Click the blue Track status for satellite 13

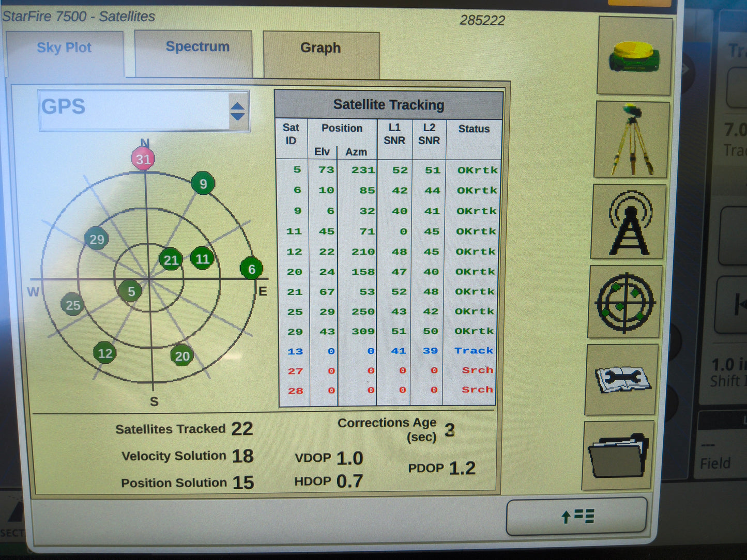click(x=474, y=350)
